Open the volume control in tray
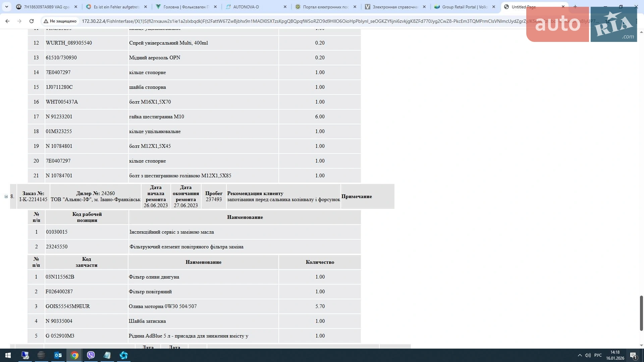 point(588,355)
